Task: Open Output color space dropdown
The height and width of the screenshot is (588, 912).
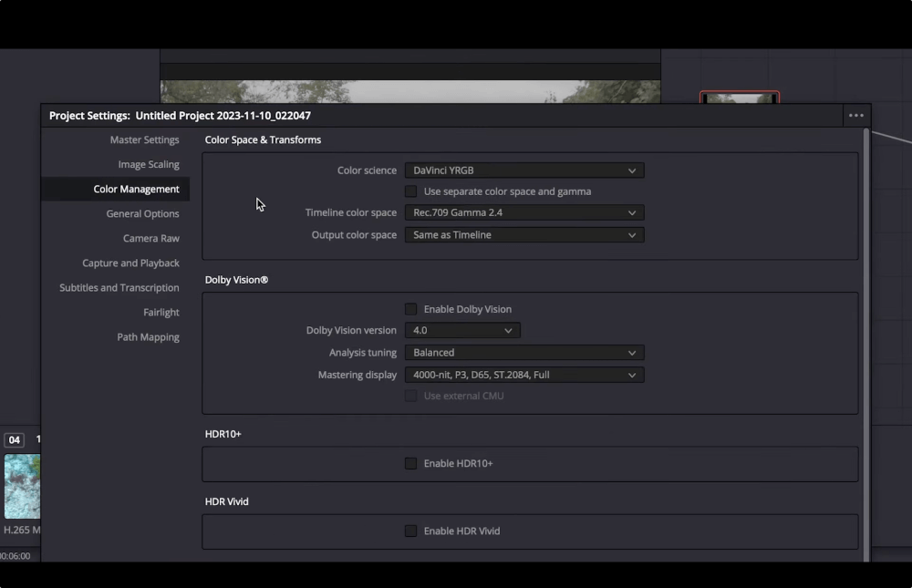Action: (524, 235)
